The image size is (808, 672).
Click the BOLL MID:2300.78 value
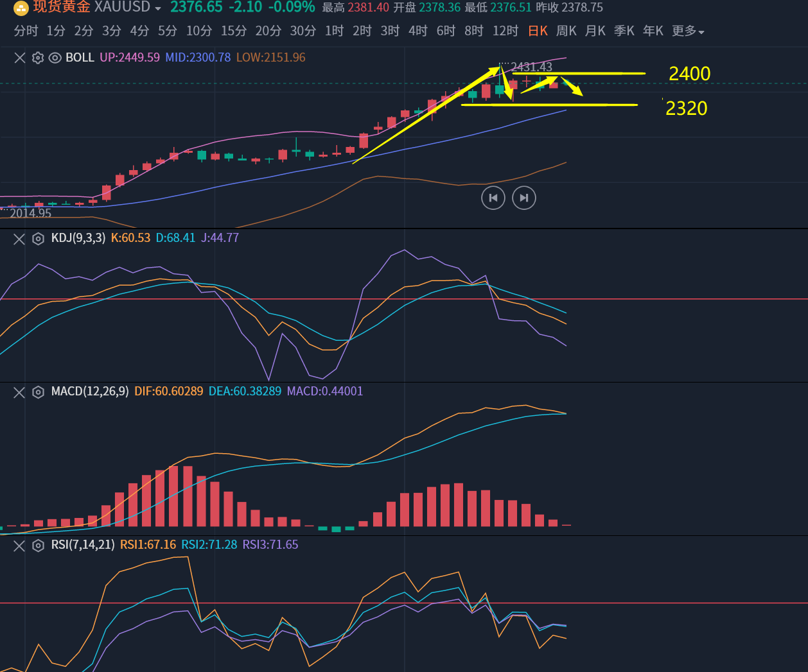pos(198,58)
